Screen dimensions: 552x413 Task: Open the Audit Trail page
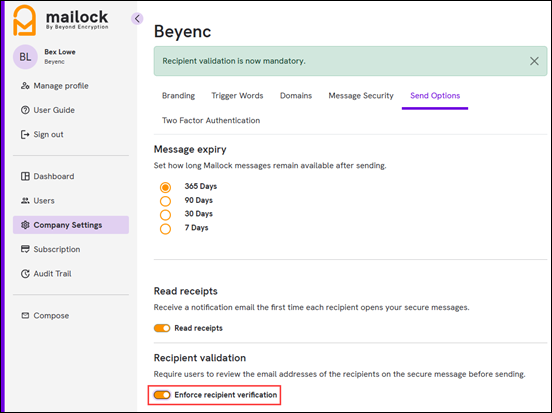[52, 273]
